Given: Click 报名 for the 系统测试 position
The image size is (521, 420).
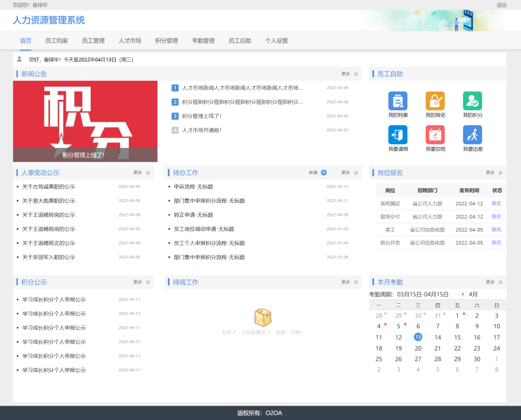Looking at the screenshot, I should [x=496, y=204].
